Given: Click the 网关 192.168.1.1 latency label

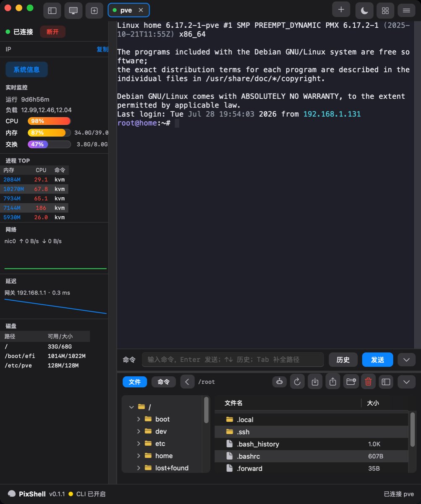Looking at the screenshot, I should click(x=37, y=293).
